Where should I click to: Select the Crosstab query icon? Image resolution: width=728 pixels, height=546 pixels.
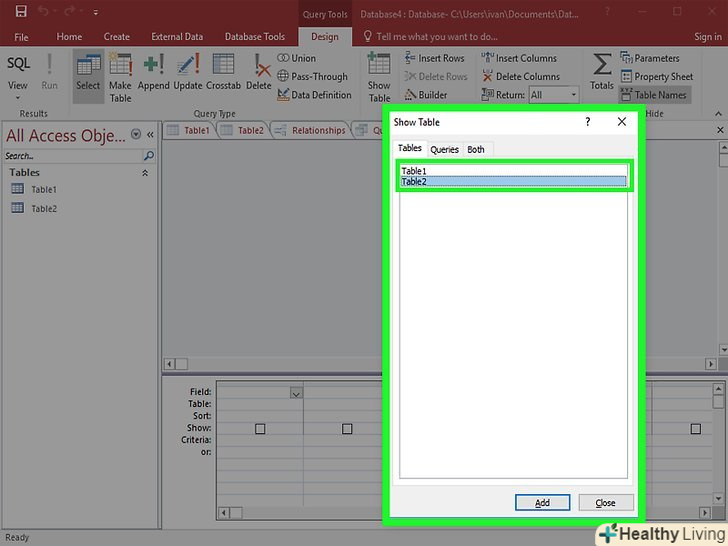coord(223,67)
